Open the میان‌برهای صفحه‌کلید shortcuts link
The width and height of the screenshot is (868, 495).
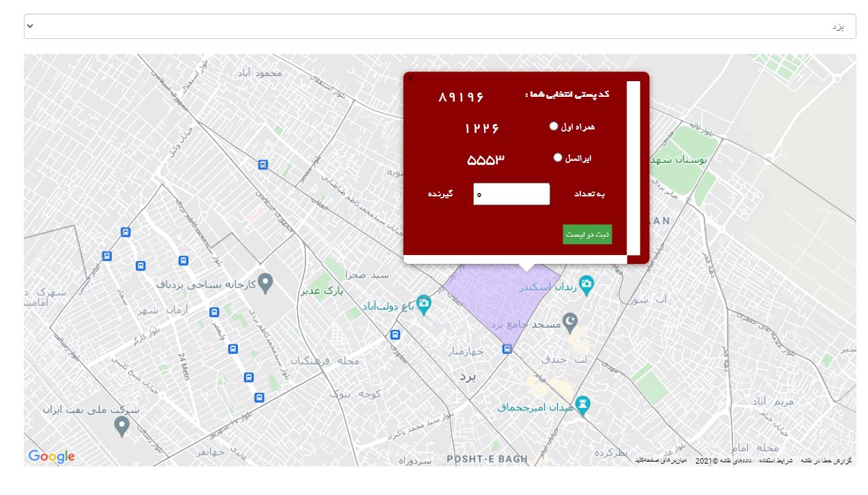tap(661, 461)
